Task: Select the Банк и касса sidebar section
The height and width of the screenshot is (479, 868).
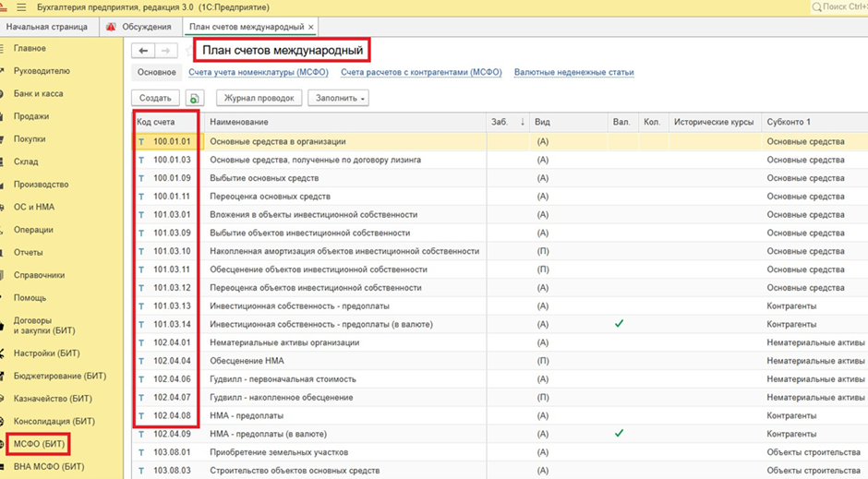Action: pos(38,93)
